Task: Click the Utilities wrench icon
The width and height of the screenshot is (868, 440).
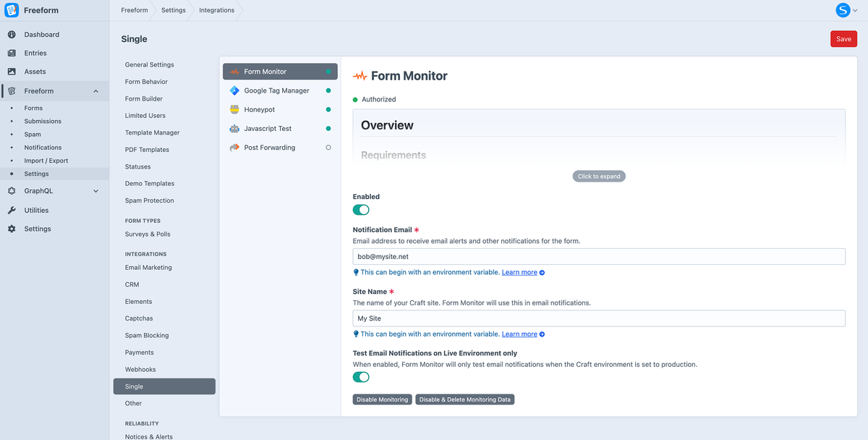Action: [x=12, y=210]
